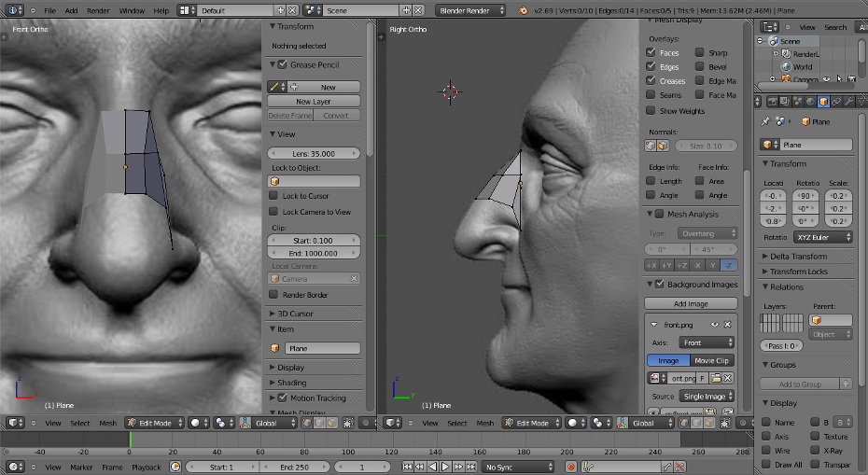Viewport: 868px width, 475px height.
Task: Open the Help menu
Action: [x=161, y=10]
